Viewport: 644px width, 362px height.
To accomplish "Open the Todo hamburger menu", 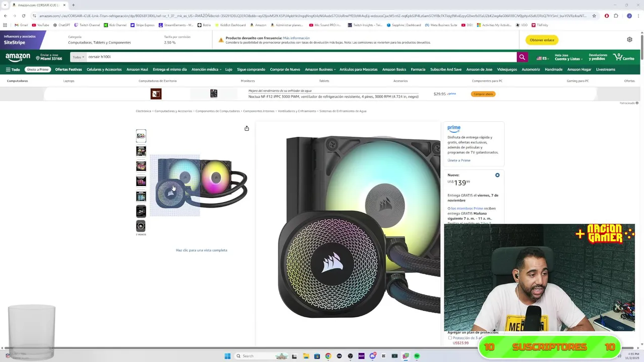I will coord(13,69).
